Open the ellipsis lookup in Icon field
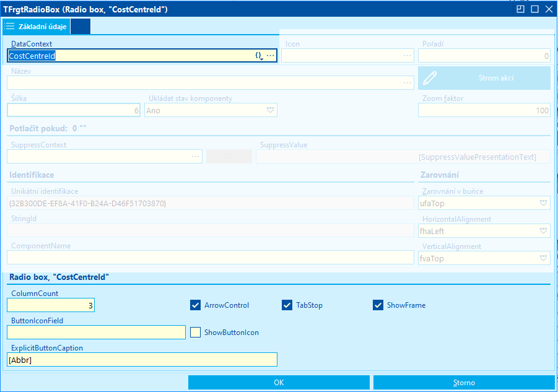This screenshot has width=558, height=392. [x=407, y=56]
